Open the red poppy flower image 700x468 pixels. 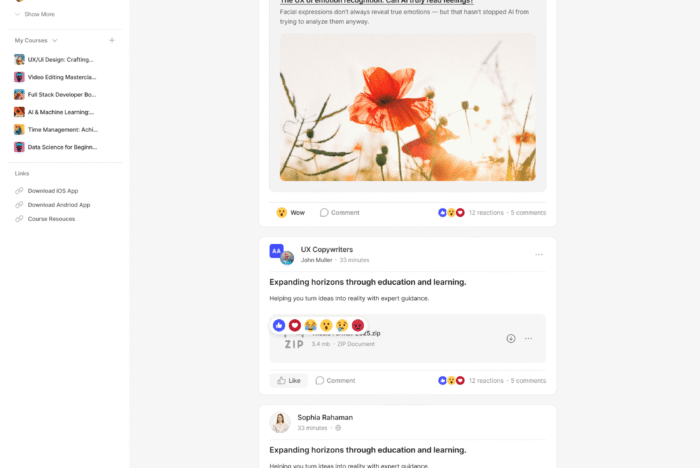[x=408, y=107]
